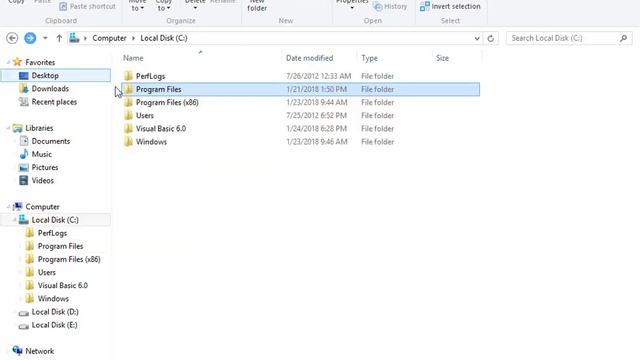640x360 pixels.
Task: Open Local Disk (E:) in navigation tree
Action: pyautogui.click(x=54, y=324)
